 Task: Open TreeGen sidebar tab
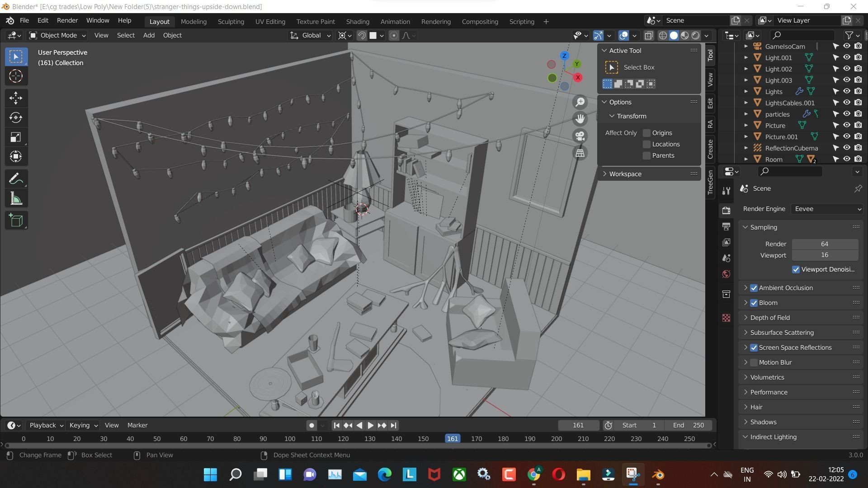pyautogui.click(x=710, y=182)
